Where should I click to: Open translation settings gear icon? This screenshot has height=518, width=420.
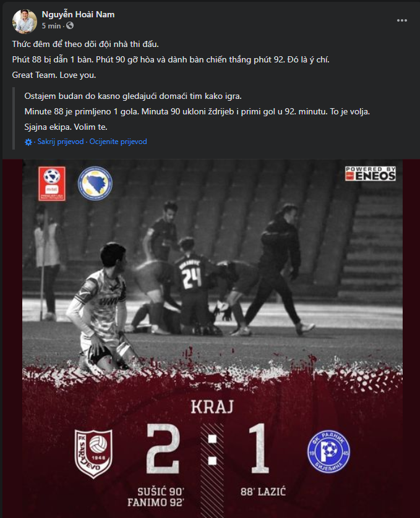pyautogui.click(x=28, y=142)
